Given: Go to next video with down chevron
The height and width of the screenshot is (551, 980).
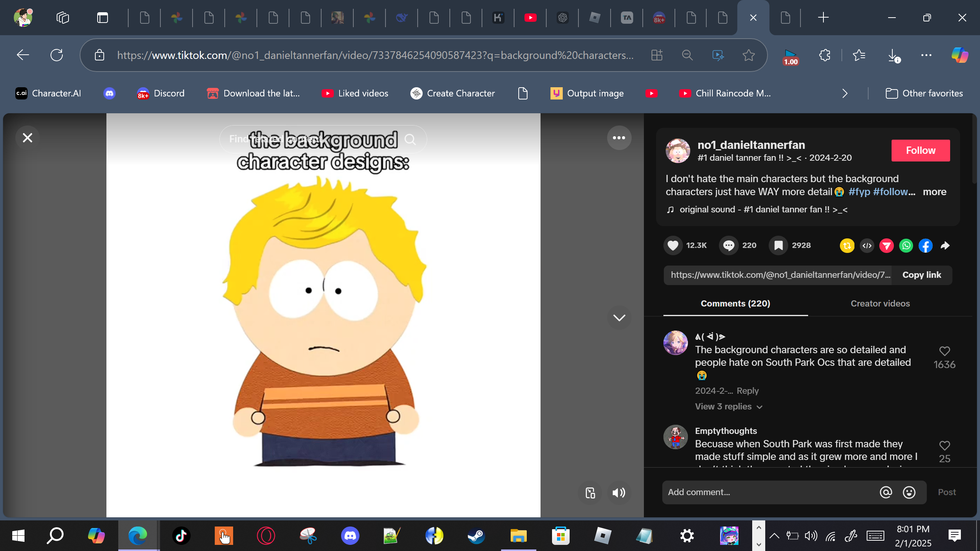Looking at the screenshot, I should pyautogui.click(x=619, y=318).
